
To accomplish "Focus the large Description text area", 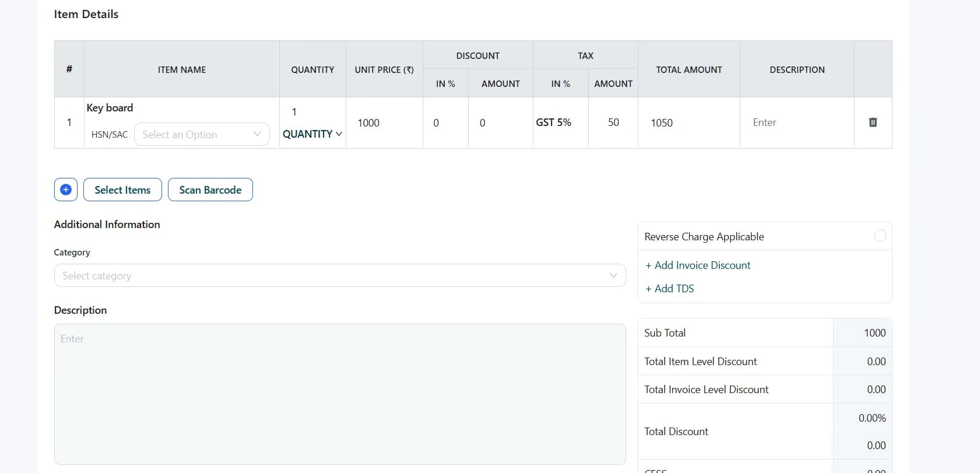I will pyautogui.click(x=340, y=394).
